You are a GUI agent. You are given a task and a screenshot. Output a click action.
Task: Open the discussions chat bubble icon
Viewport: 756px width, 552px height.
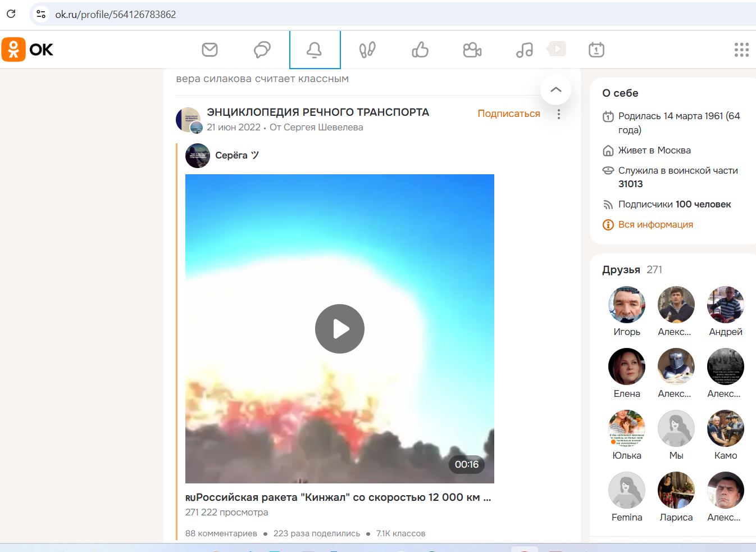[x=262, y=50]
